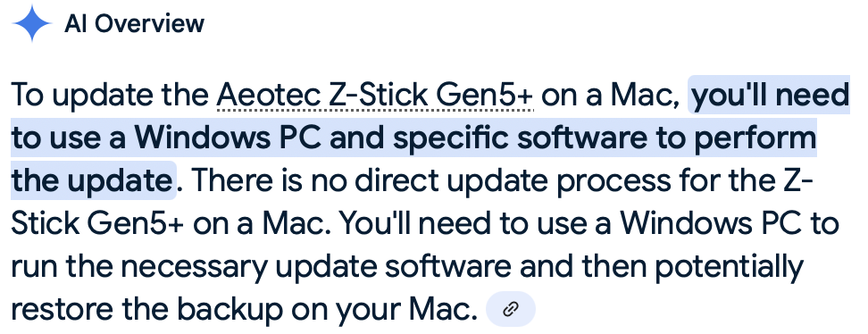This screenshot has width=868, height=334.
Task: Click the blue AI Overview sparkle icon
Action: click(x=32, y=23)
